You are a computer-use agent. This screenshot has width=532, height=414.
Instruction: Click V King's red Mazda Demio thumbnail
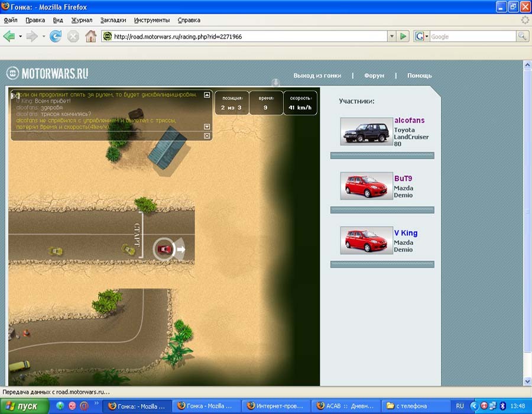click(x=366, y=241)
